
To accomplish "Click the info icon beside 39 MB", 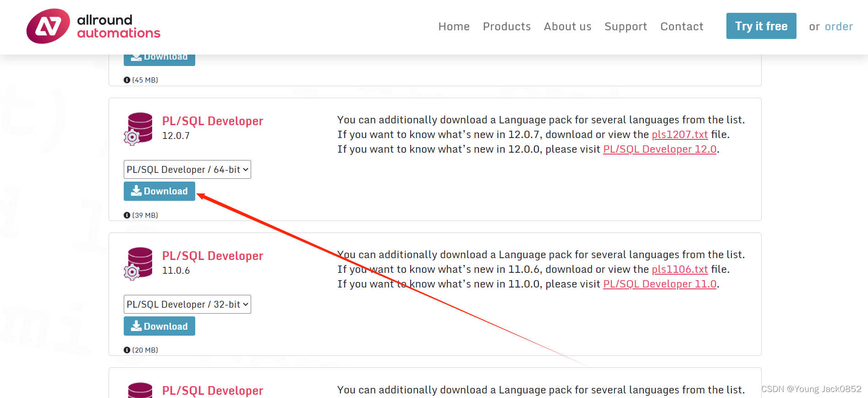I will pos(127,215).
